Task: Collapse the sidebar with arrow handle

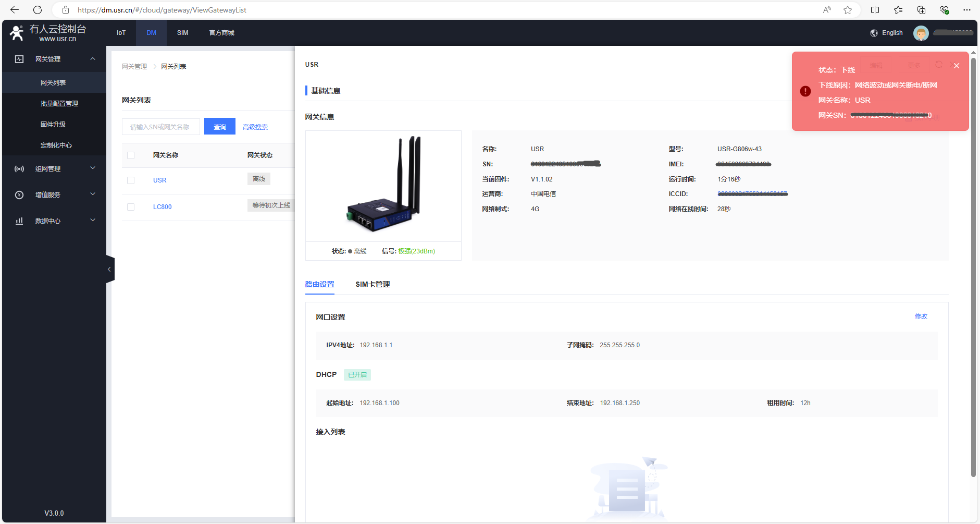Action: [109, 270]
